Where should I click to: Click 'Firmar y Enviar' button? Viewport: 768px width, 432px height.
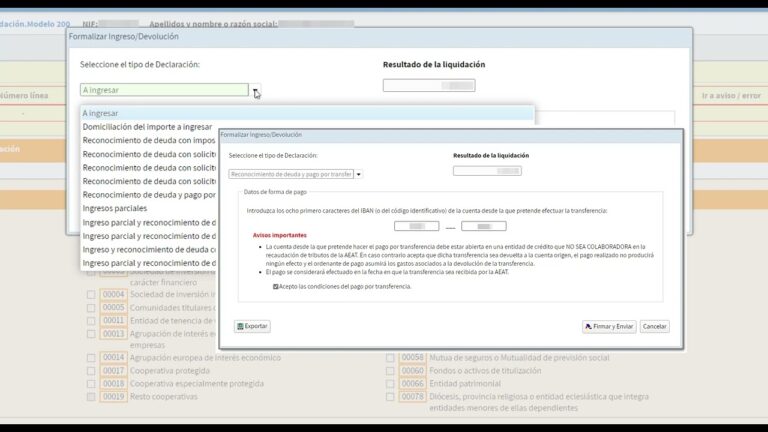(609, 327)
